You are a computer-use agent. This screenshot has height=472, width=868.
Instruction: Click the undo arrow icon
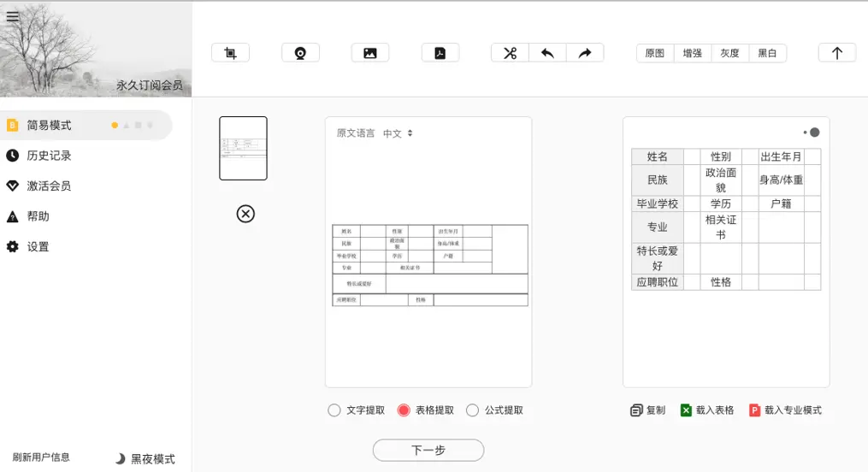(547, 53)
